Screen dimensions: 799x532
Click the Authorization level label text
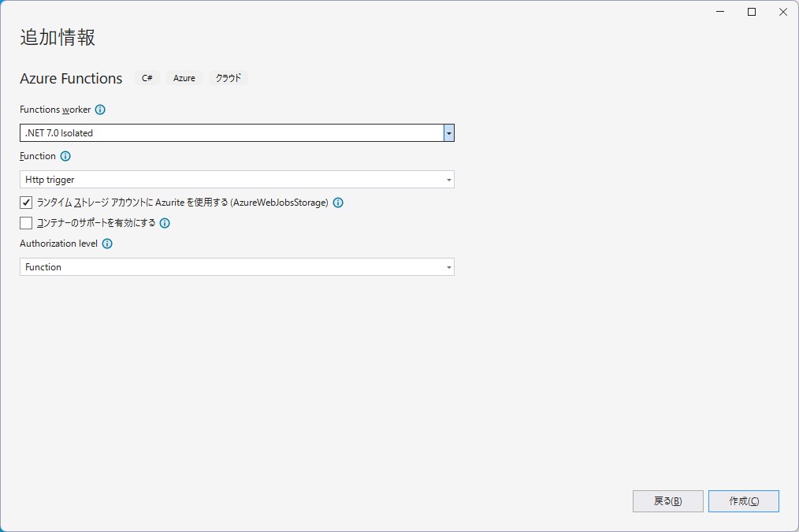pyautogui.click(x=58, y=244)
